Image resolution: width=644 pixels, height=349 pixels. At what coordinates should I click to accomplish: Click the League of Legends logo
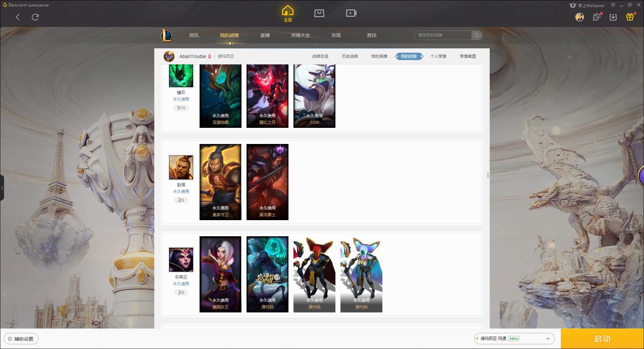click(x=167, y=35)
